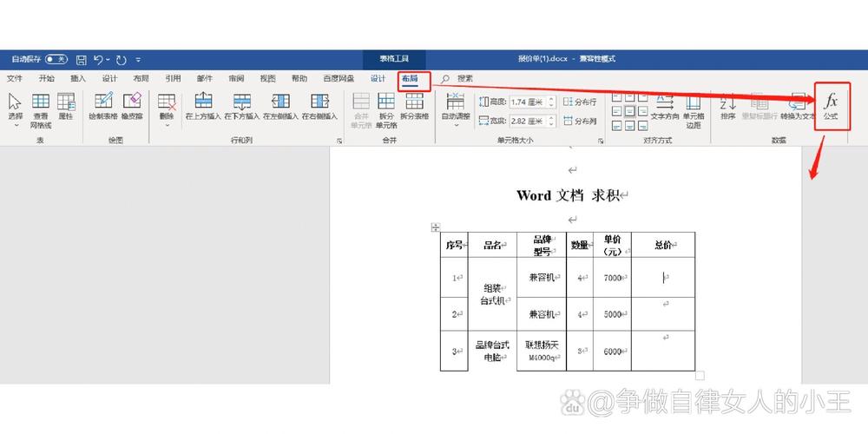868x434 pixels.
Task: Expand the Select (选择) dropdown
Action: click(x=16, y=126)
